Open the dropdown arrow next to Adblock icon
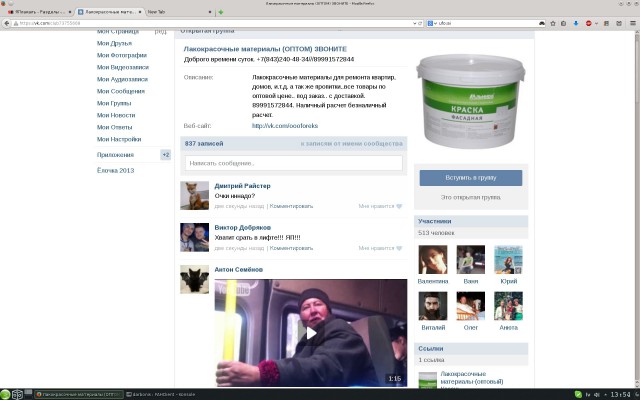 tap(596, 23)
